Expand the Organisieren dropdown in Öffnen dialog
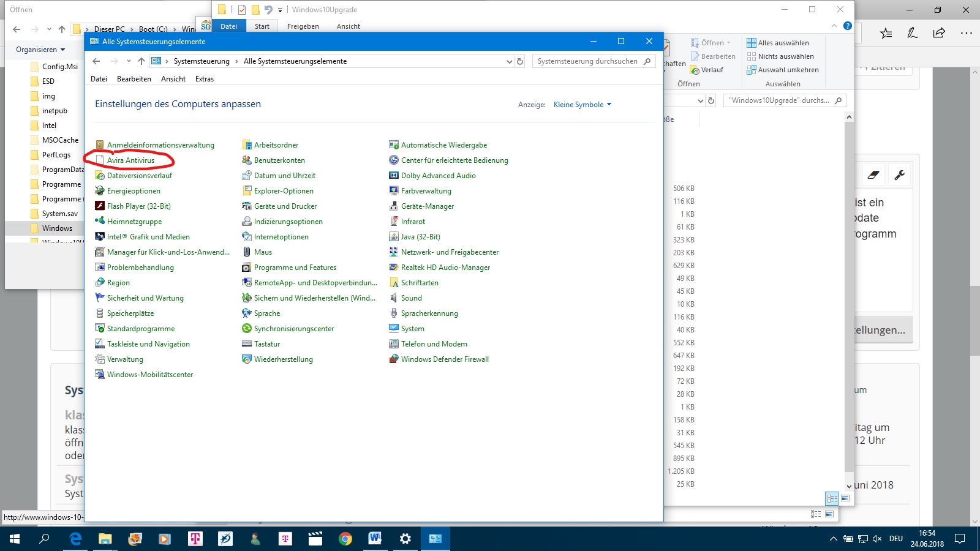The height and width of the screenshot is (551, 980). (x=40, y=50)
